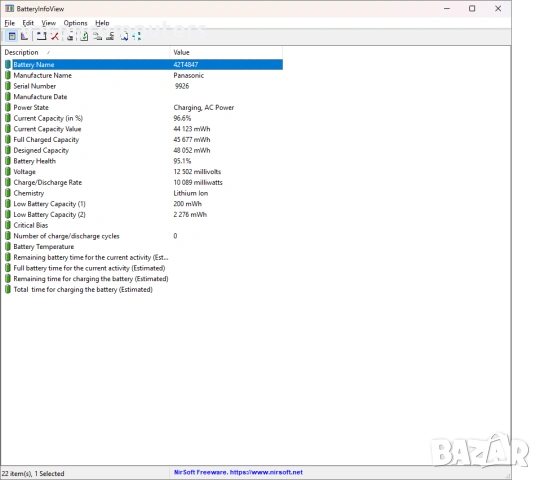Click battery icon beside Manufacture Name
The width and height of the screenshot is (541, 480).
pos(8,75)
